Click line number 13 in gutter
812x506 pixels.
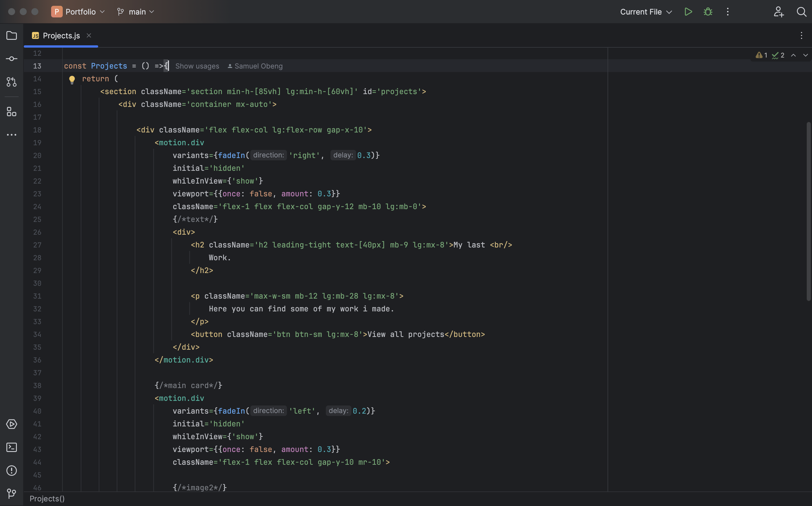coord(37,66)
